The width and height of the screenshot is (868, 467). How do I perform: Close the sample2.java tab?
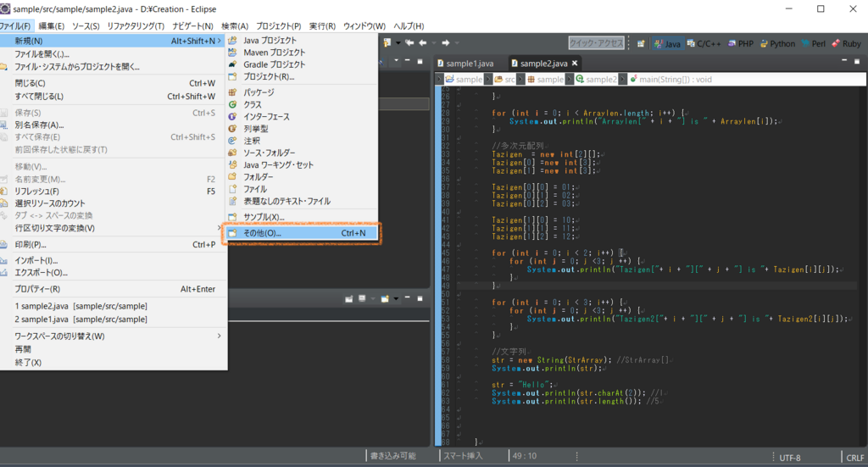(576, 64)
